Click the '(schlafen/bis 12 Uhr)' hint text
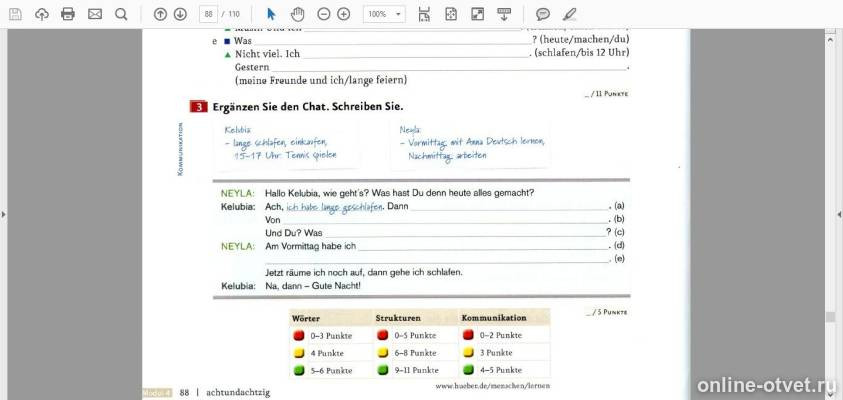843x400 pixels. coord(581,53)
